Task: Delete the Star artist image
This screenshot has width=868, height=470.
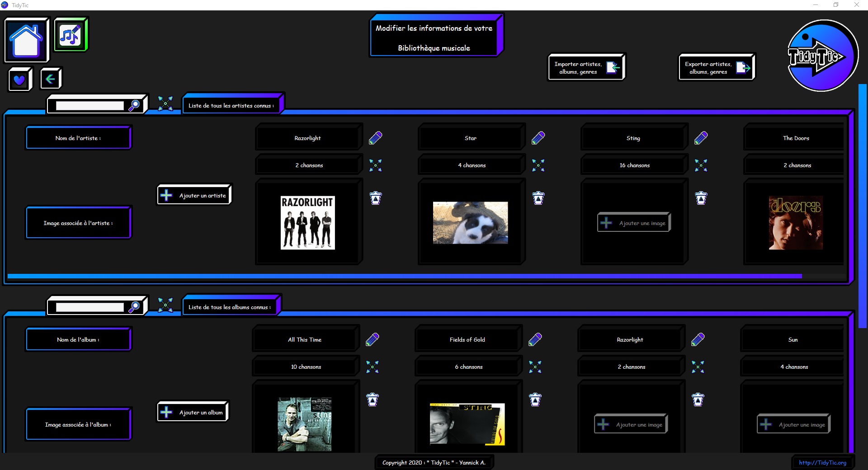Action: (538, 198)
